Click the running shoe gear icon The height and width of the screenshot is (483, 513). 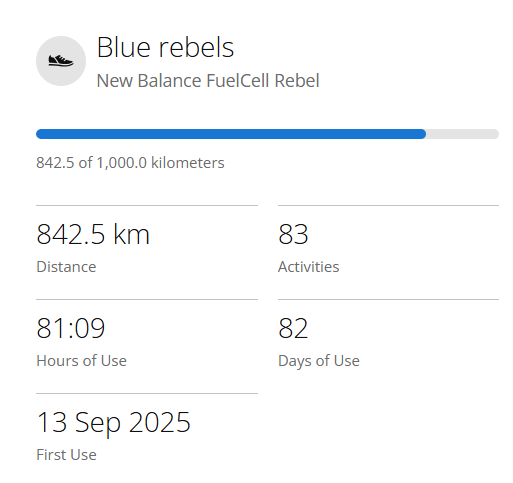(x=61, y=61)
